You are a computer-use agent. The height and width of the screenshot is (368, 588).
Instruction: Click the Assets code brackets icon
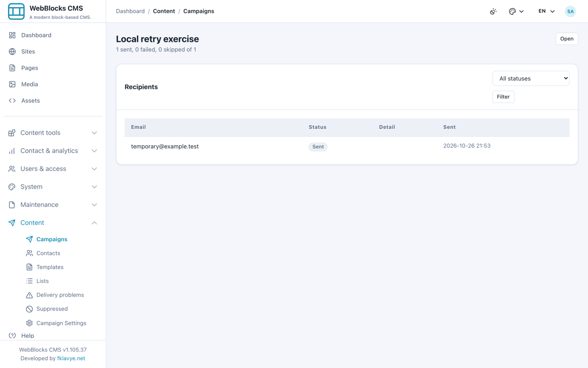(12, 101)
